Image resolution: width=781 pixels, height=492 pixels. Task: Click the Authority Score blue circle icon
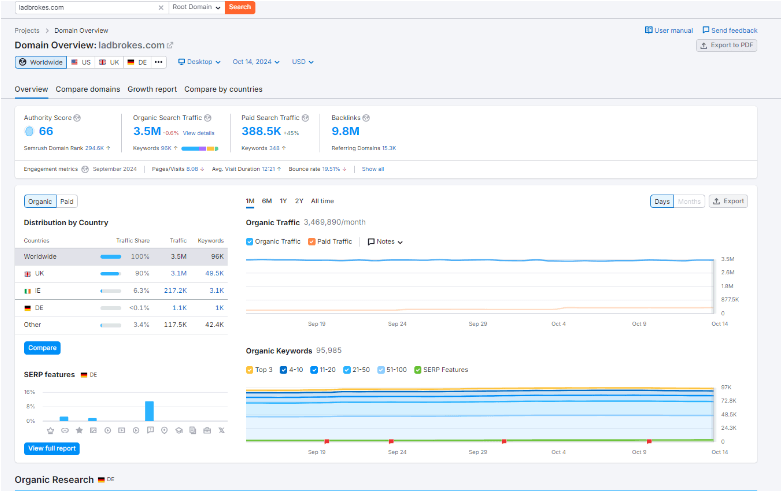(x=29, y=131)
